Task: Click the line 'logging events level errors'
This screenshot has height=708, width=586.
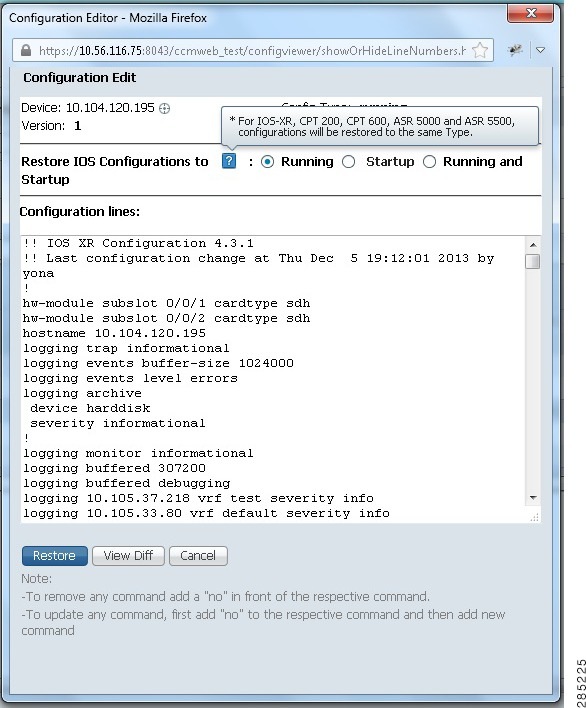Action: (x=130, y=378)
